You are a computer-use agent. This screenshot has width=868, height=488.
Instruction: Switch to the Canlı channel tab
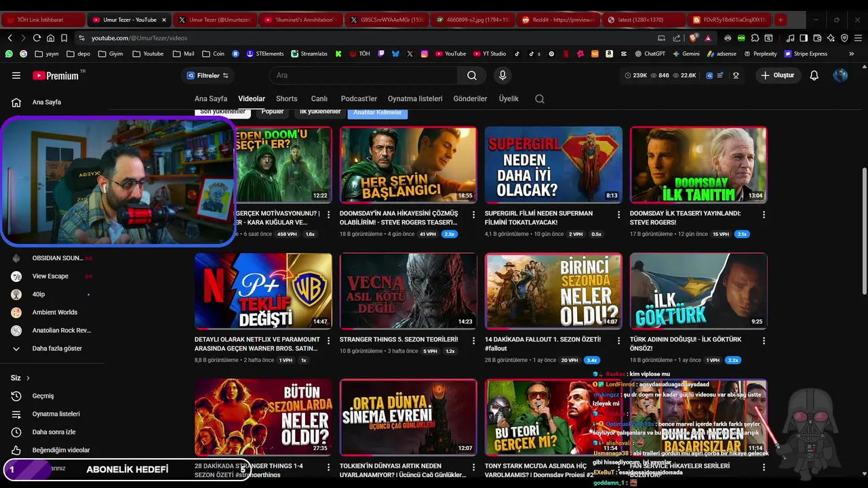[319, 99]
